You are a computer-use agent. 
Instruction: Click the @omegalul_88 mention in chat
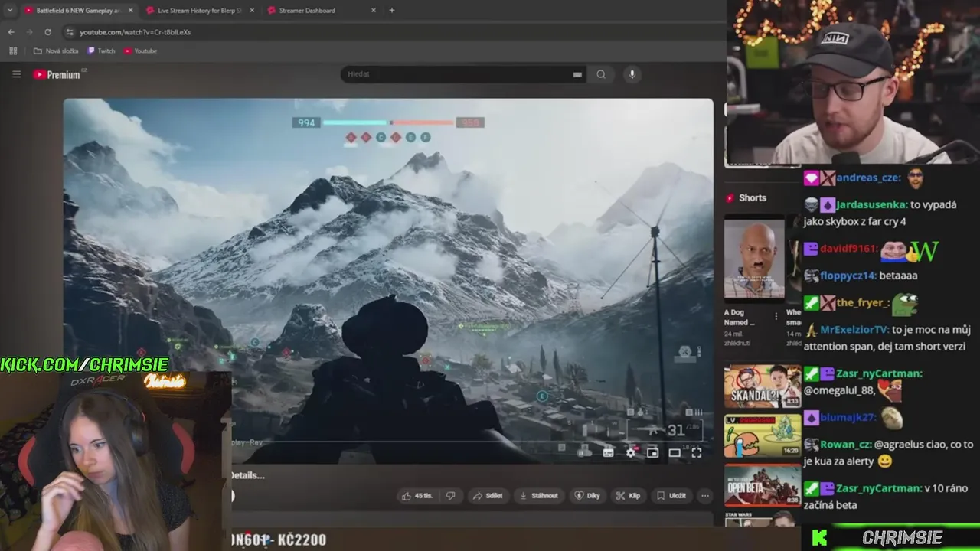coord(838,391)
